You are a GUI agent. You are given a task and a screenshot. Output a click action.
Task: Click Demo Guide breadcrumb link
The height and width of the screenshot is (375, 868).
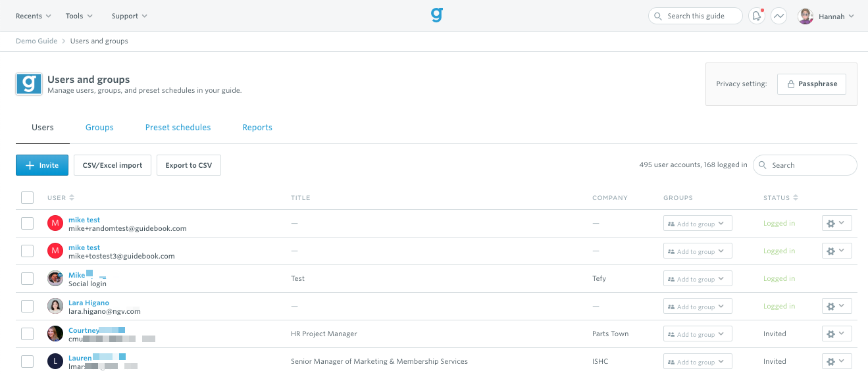pyautogui.click(x=36, y=41)
